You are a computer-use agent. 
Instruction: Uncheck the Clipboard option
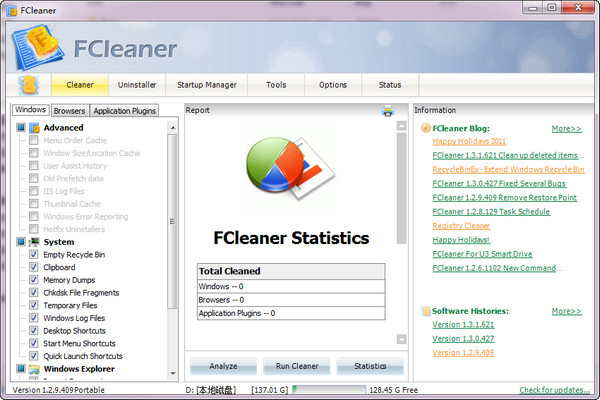[34, 267]
